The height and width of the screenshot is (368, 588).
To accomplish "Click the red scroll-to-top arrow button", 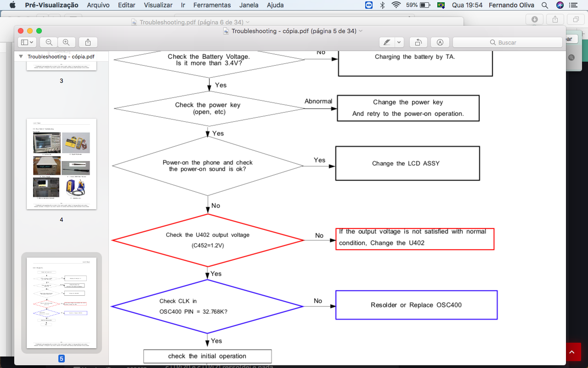I will (x=572, y=352).
